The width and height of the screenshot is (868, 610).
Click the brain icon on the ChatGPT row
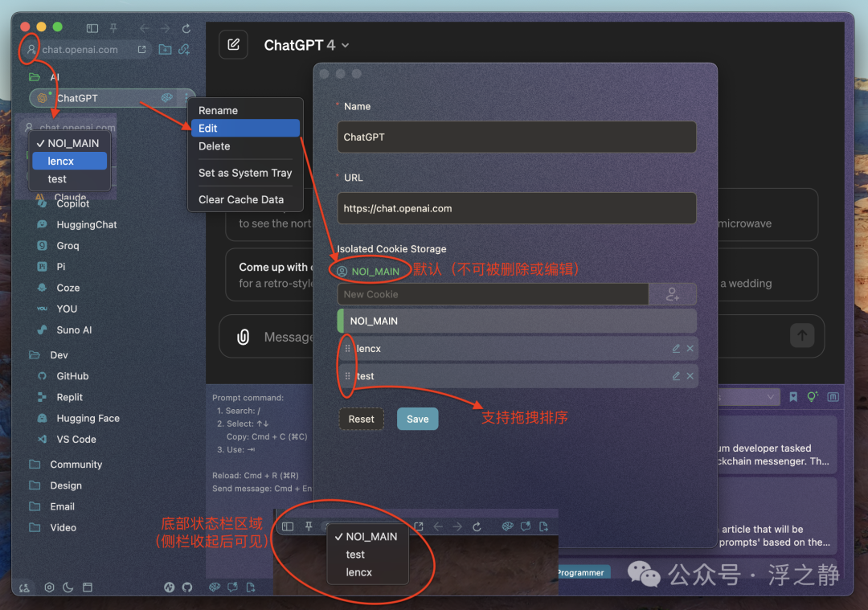[x=166, y=98]
